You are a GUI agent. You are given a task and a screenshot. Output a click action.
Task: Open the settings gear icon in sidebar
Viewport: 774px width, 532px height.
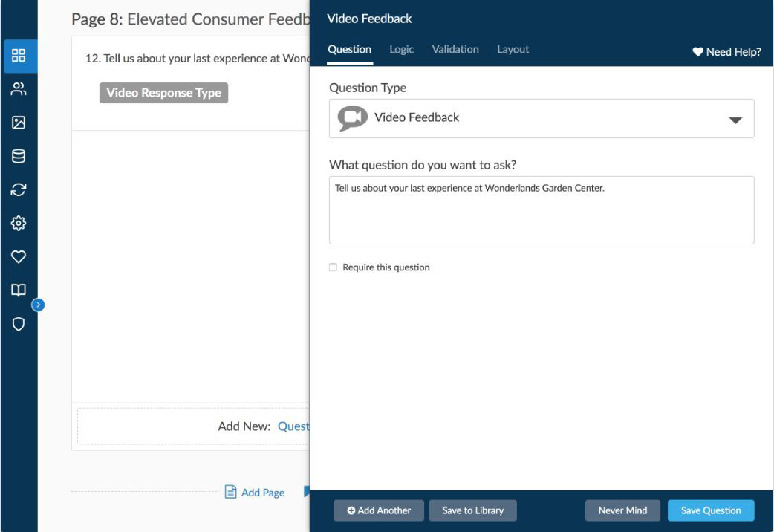pyautogui.click(x=19, y=223)
